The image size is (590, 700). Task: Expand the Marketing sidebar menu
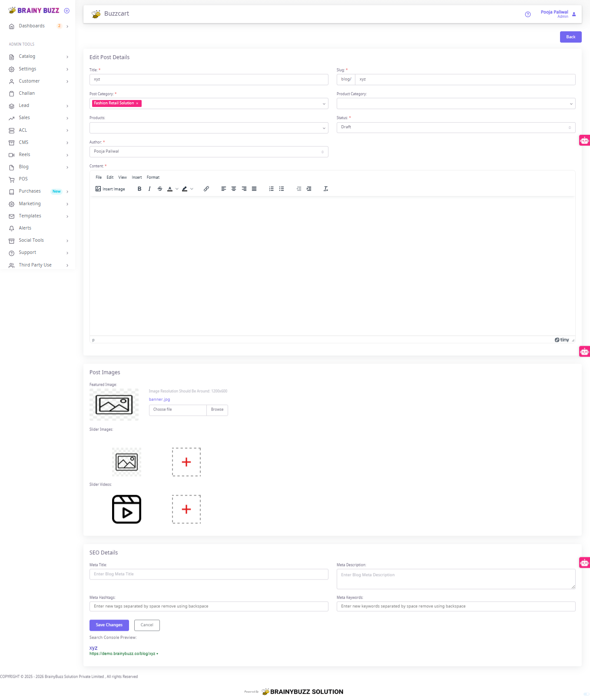coord(39,204)
